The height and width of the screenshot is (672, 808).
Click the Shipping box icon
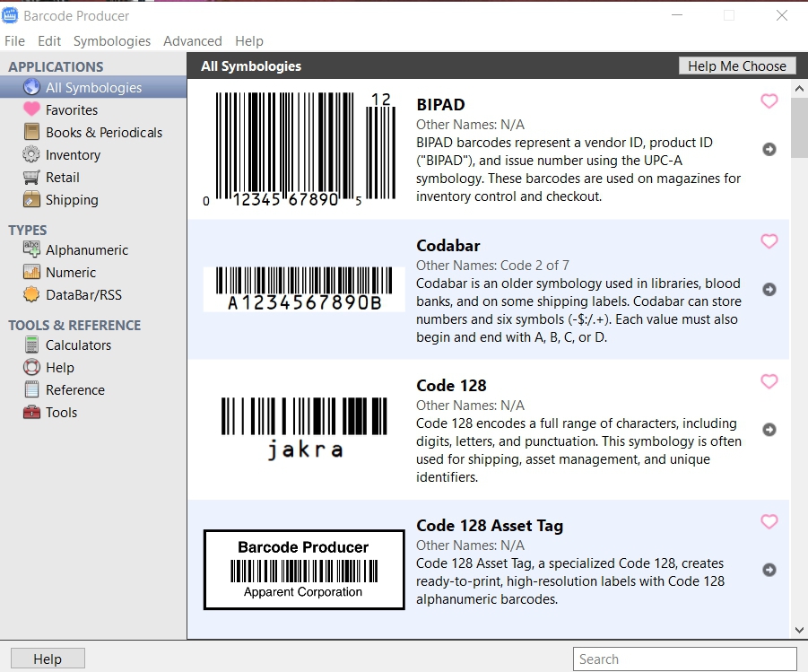click(x=31, y=199)
